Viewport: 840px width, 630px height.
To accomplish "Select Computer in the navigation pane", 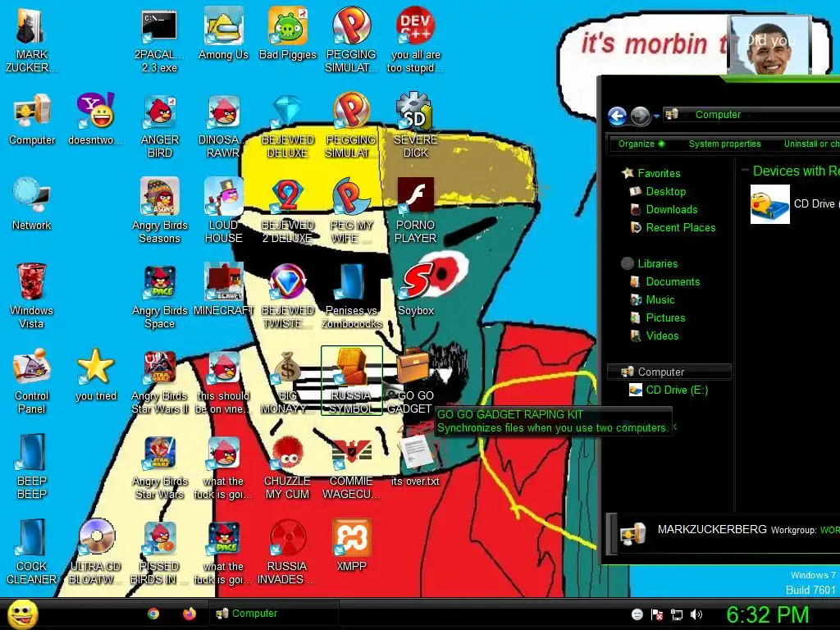I will point(669,372).
